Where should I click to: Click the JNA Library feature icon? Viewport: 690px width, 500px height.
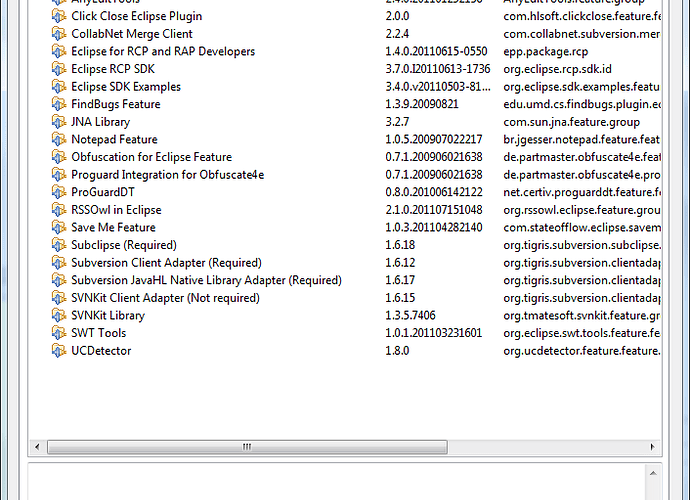coord(59,122)
